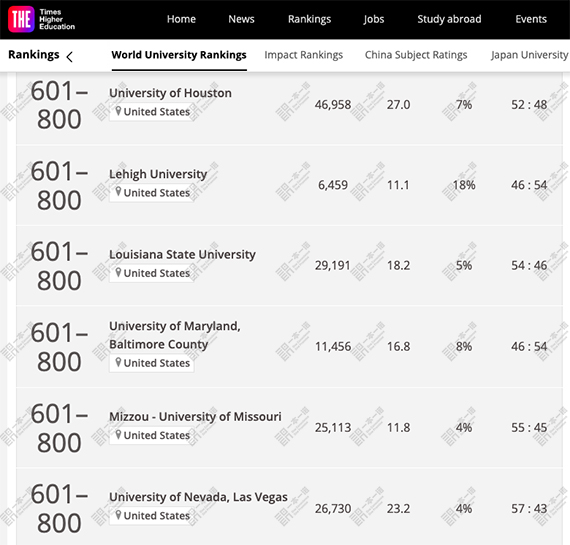Open the Rankings item in top navigation
570x545 pixels.
pyautogui.click(x=309, y=19)
